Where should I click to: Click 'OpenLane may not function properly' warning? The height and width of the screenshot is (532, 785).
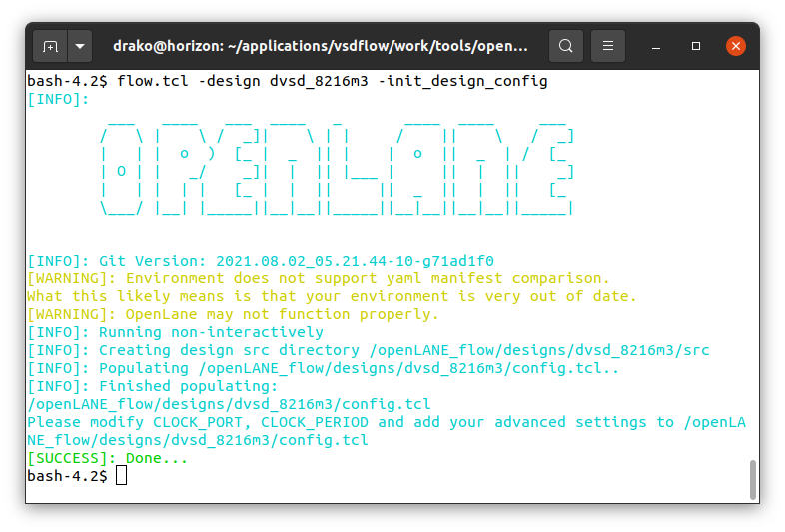pyautogui.click(x=233, y=314)
